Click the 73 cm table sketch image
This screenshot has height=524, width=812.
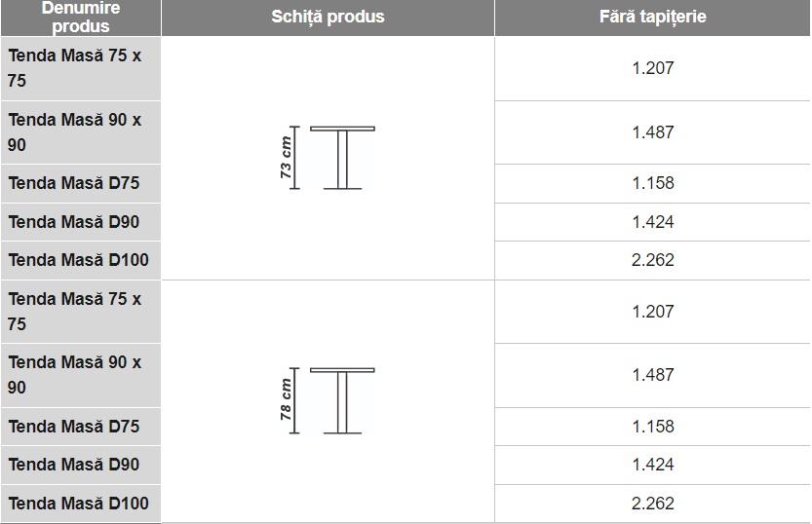point(328,158)
